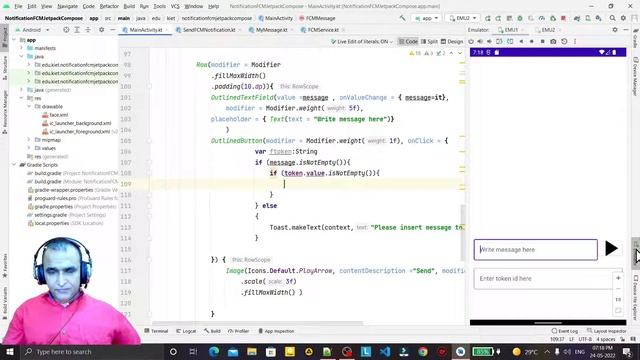Open the App Inspection tool window

tap(276, 331)
